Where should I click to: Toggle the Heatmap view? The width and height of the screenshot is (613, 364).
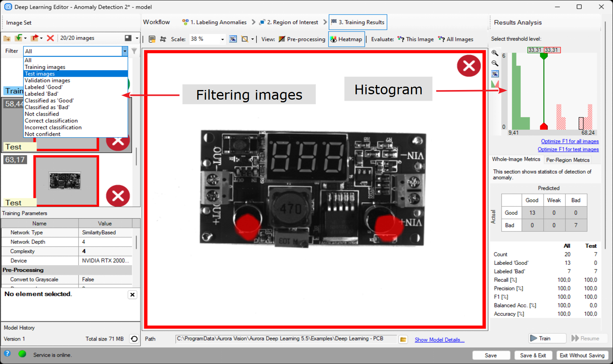(x=346, y=39)
